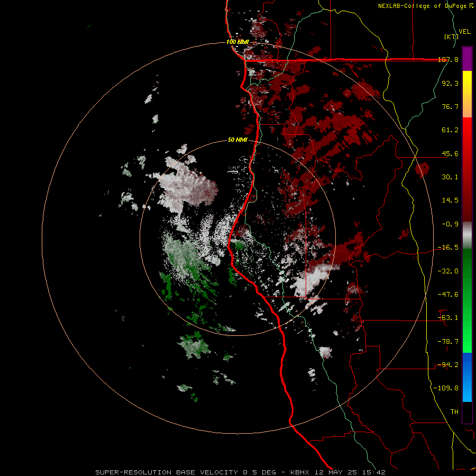Click the 107.8 legend value
The image size is (476, 476).
pos(448,60)
